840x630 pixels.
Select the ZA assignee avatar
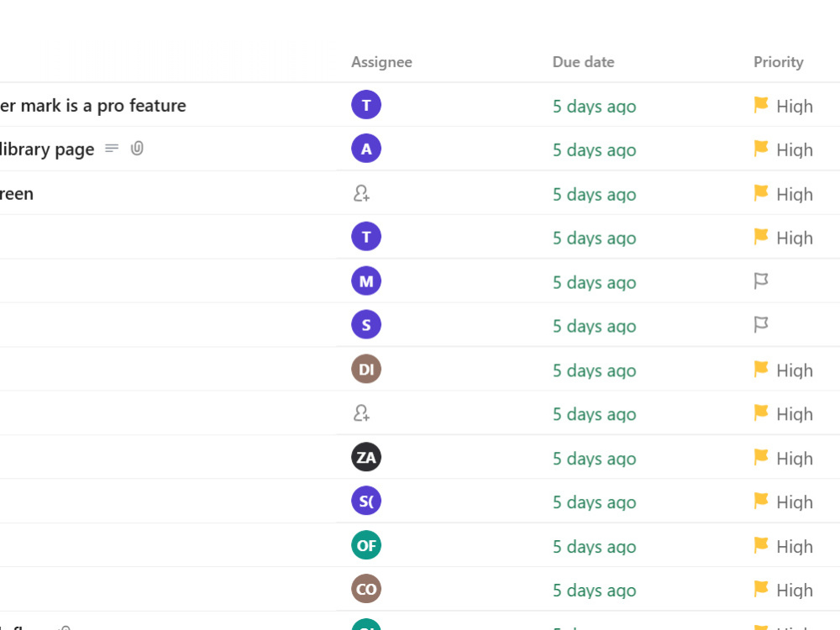tap(366, 457)
